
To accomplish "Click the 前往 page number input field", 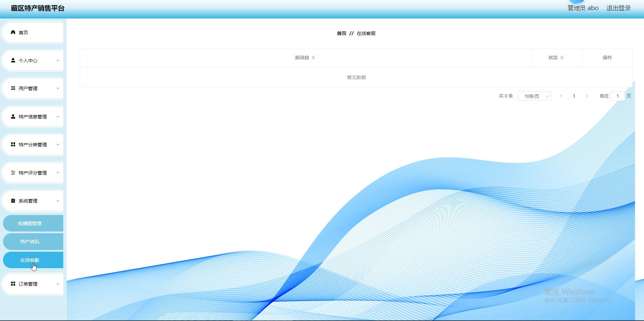I will tap(617, 96).
